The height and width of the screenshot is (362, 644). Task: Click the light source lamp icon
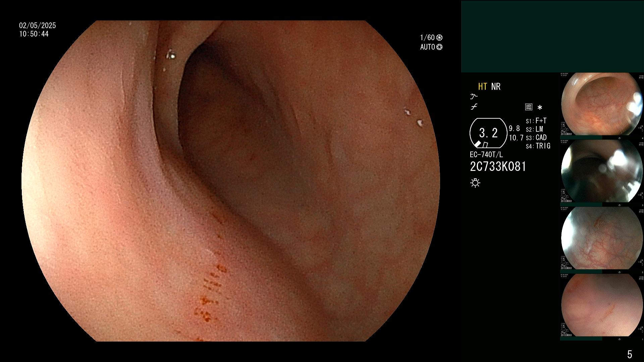click(x=475, y=183)
